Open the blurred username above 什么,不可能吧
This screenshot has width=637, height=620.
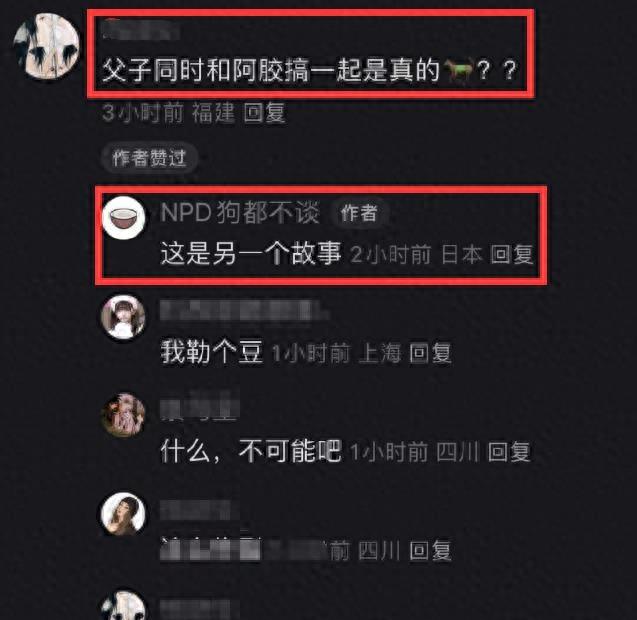(x=200, y=409)
